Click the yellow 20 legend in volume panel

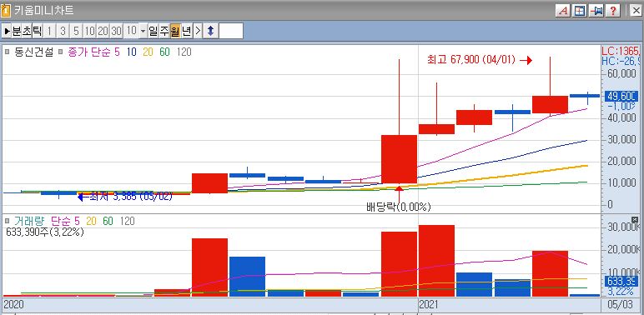[91, 222]
